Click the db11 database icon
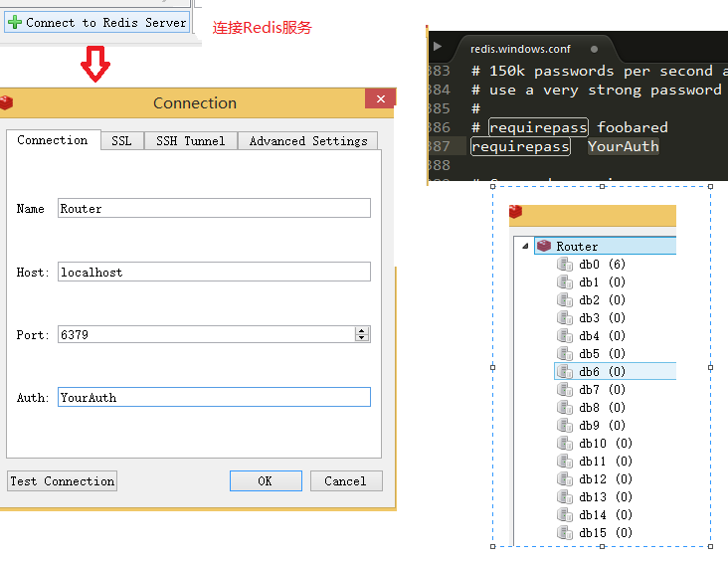 [x=565, y=462]
